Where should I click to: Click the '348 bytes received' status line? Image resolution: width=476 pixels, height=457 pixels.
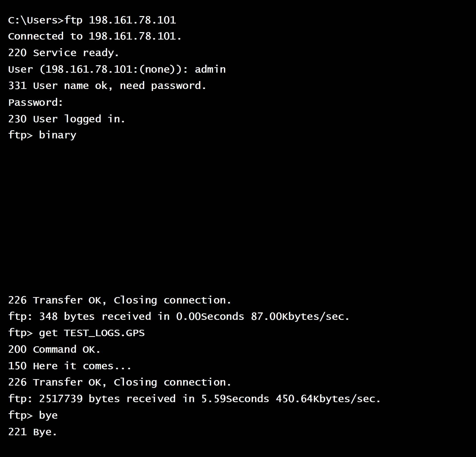(179, 317)
